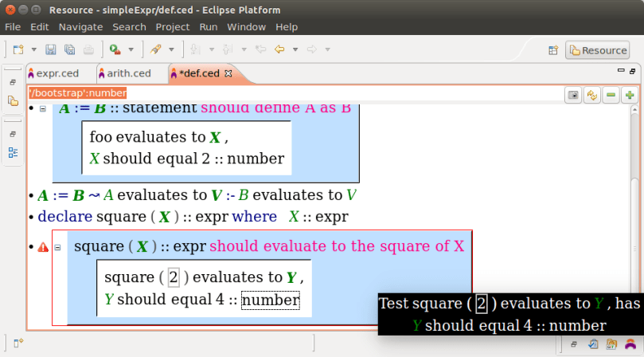Click the red warning icon beside square

[43, 247]
